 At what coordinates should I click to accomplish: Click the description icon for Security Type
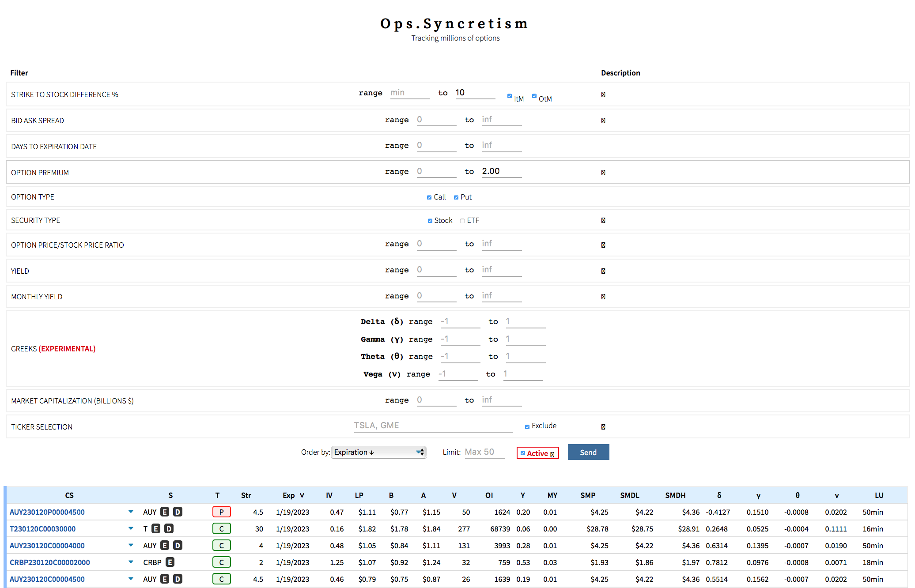pyautogui.click(x=603, y=220)
